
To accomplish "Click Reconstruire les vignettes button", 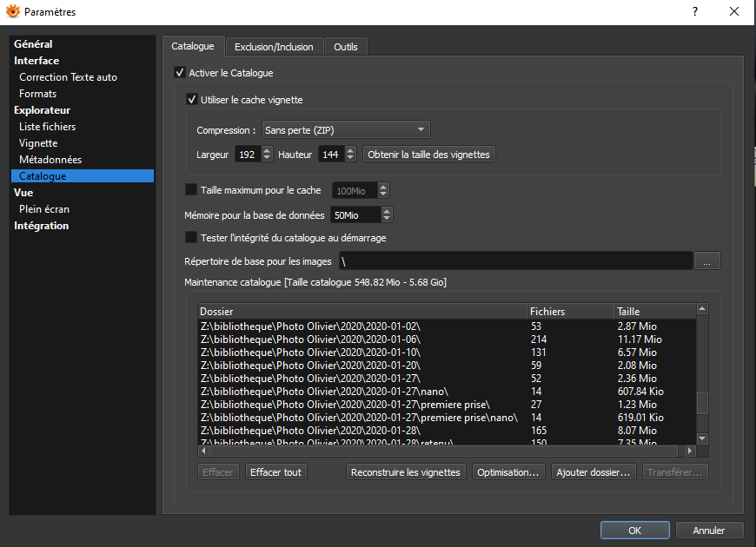I will [406, 471].
